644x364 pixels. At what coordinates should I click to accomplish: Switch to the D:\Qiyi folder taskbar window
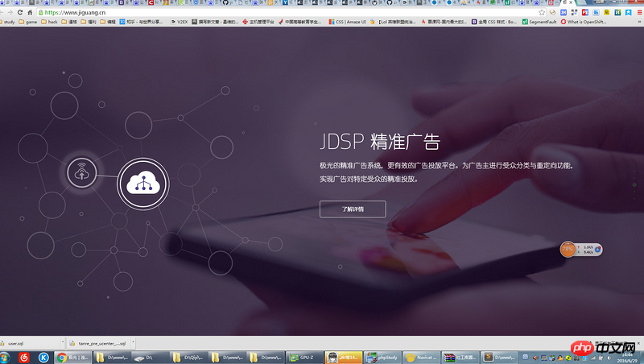tap(189, 358)
